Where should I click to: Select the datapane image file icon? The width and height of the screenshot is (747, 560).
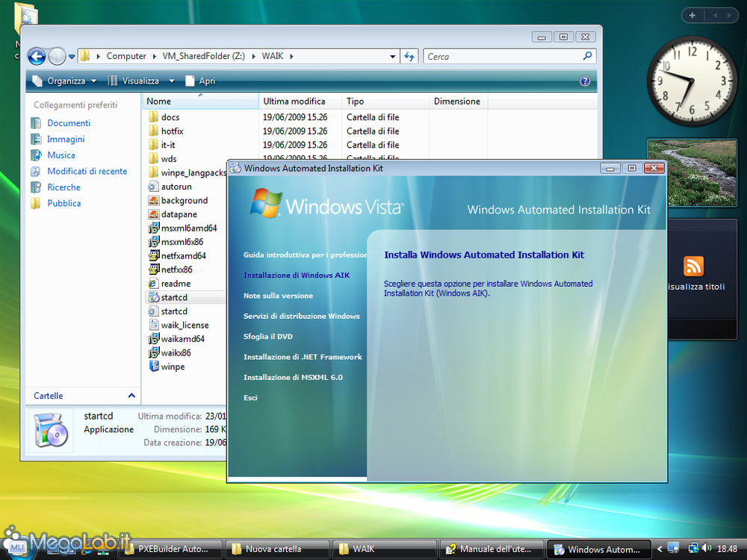(x=153, y=214)
